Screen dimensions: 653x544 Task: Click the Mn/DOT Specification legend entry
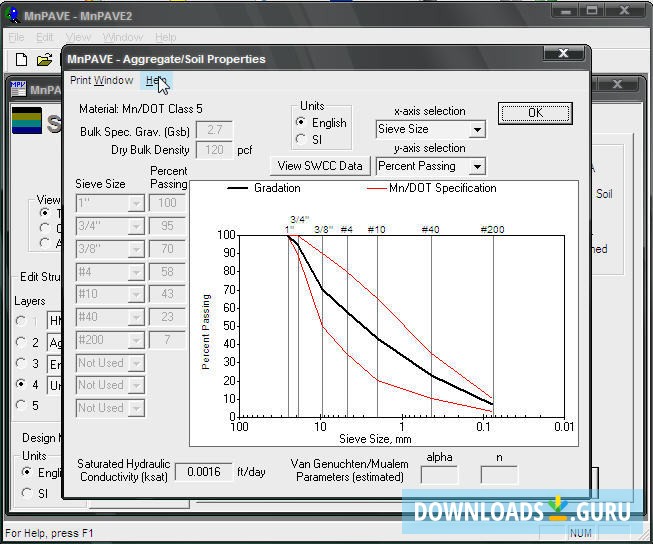click(431, 188)
